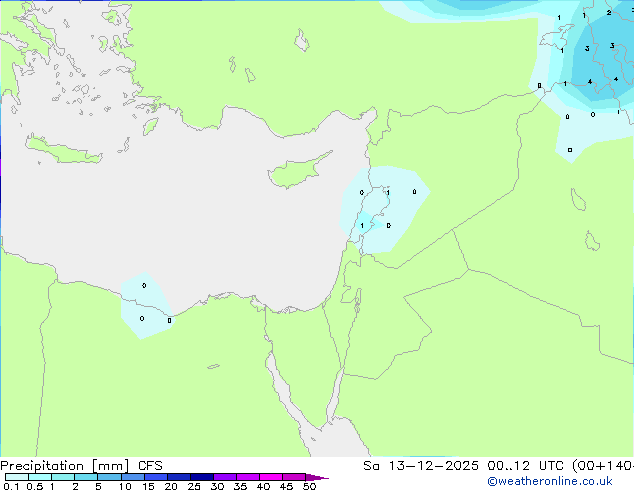Click the 20–25 mm legend color swatch

tap(178, 477)
